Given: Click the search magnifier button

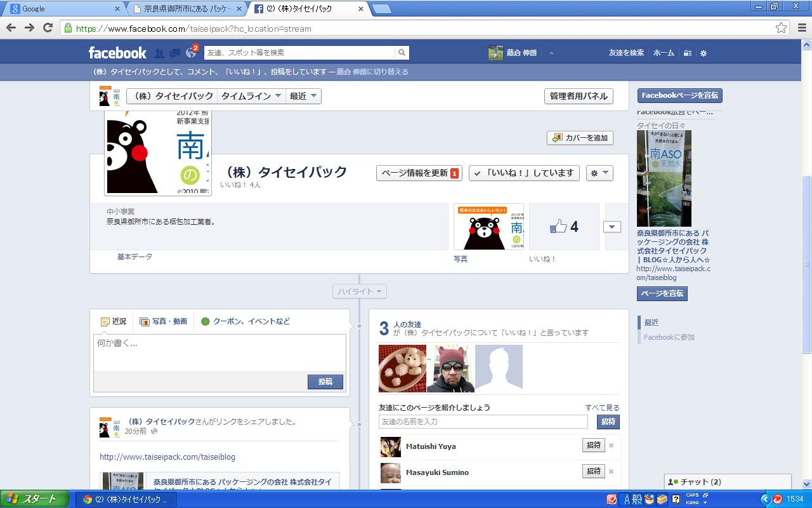Looking at the screenshot, I should click(402, 53).
